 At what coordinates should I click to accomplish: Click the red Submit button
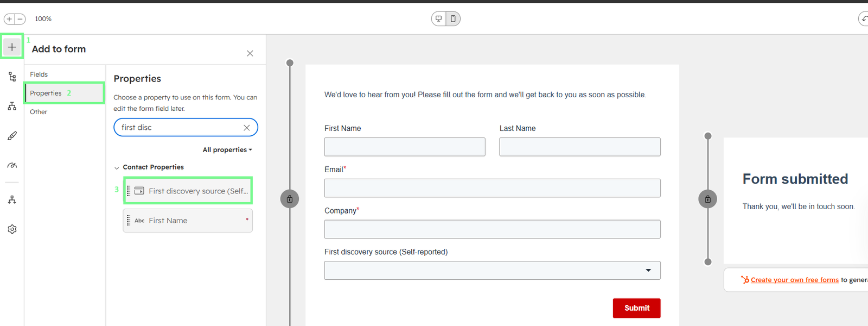(637, 308)
